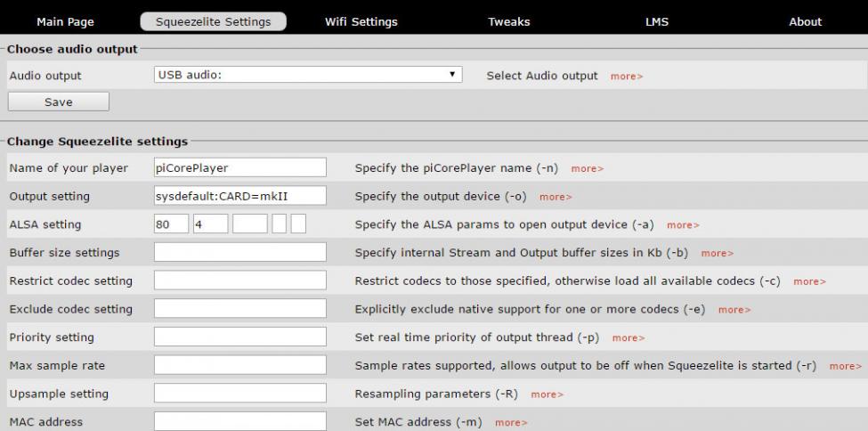Viewport: 868px width, 431px height.
Task: Click 'more>' for Set MAC address
Action: pyautogui.click(x=511, y=423)
